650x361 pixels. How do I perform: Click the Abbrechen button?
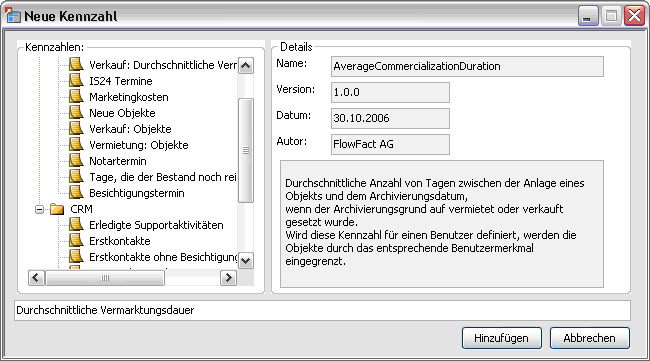pos(589,338)
